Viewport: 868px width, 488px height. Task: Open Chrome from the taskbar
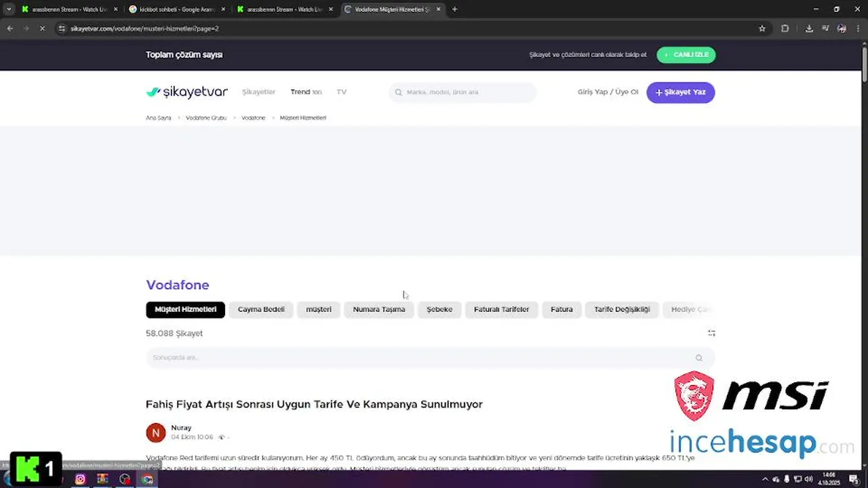coord(147,479)
